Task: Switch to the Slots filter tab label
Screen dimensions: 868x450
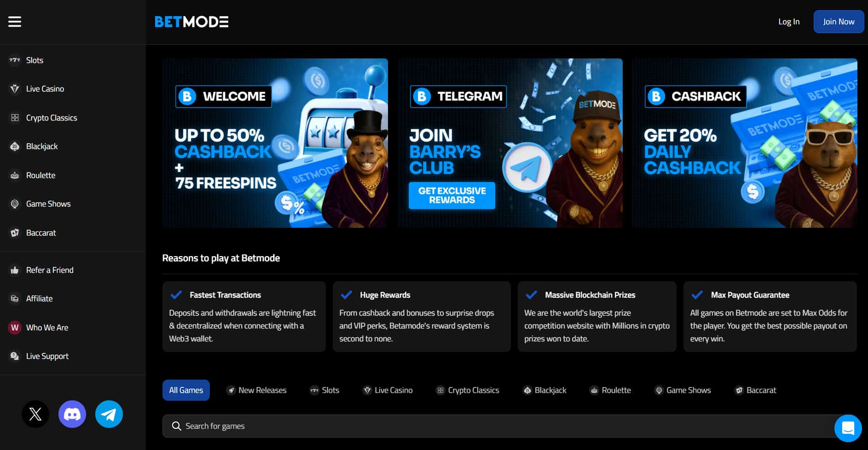Action: coord(330,390)
